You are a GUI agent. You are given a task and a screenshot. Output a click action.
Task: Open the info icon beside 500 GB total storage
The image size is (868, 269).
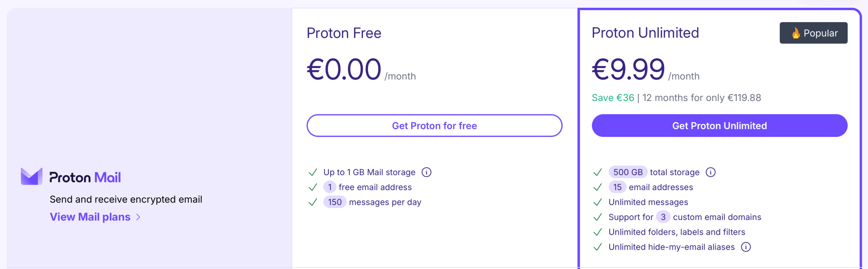point(710,172)
